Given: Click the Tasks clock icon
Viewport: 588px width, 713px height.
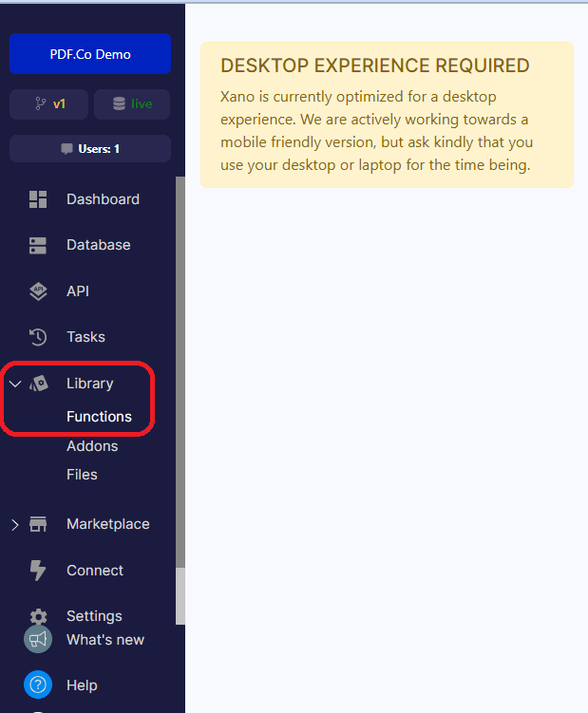Looking at the screenshot, I should tap(38, 337).
